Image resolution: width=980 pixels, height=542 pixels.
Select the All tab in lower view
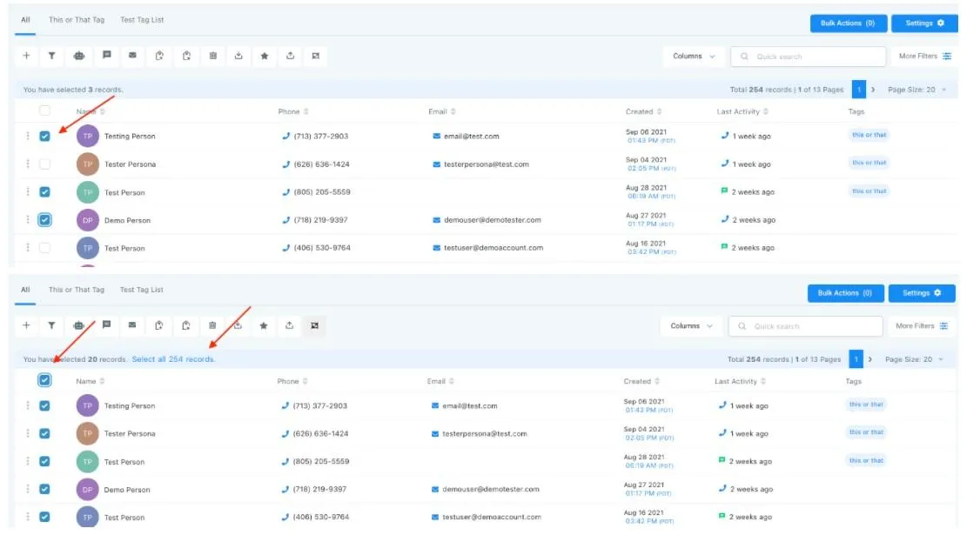[x=25, y=290]
